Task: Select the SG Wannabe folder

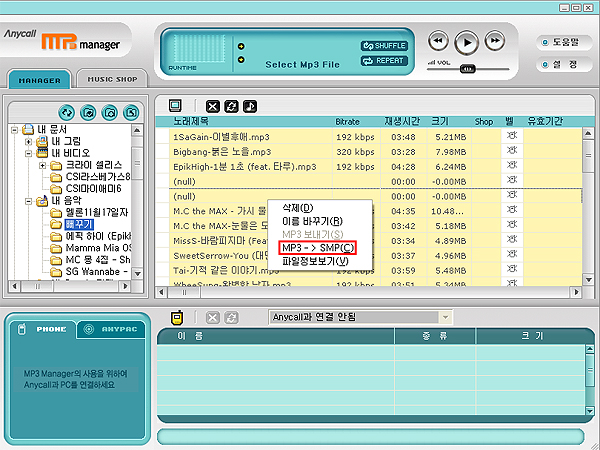Action: click(x=97, y=272)
